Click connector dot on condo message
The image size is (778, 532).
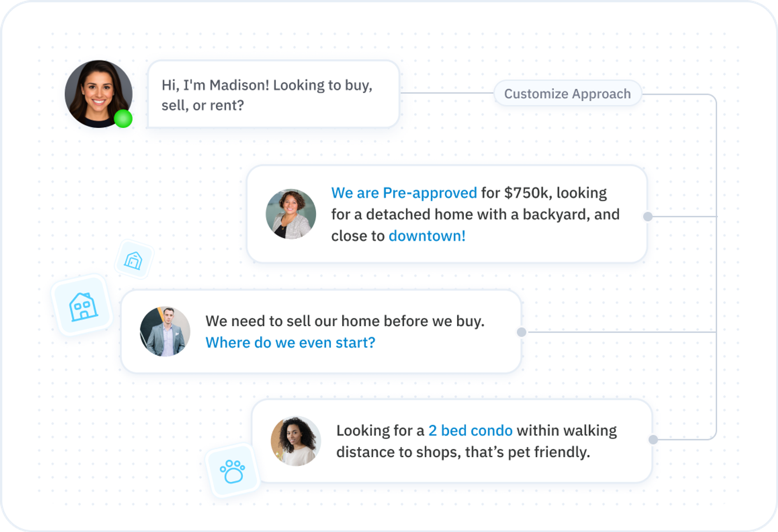(x=653, y=440)
